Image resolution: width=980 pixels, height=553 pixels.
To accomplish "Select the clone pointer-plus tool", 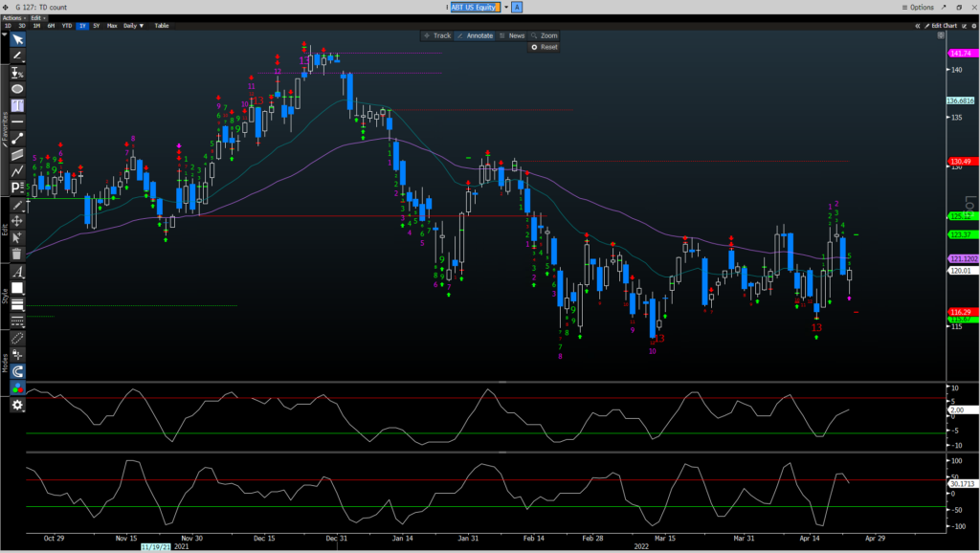I will 17,237.
